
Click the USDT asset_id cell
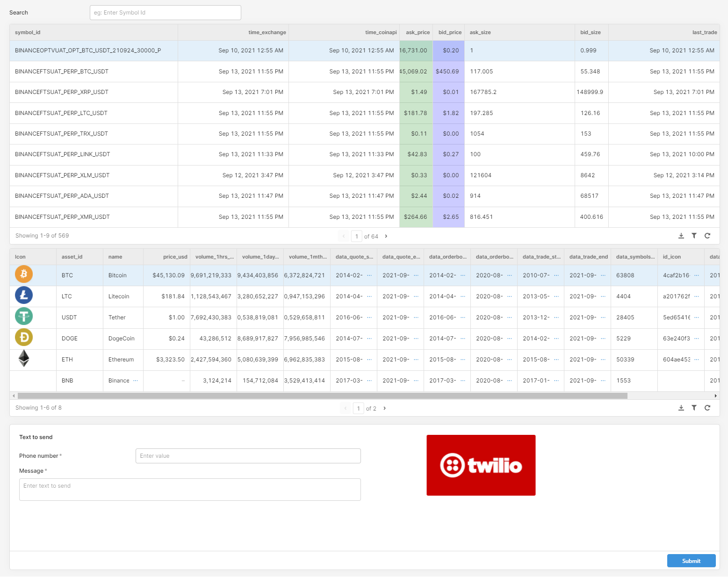[x=79, y=317]
